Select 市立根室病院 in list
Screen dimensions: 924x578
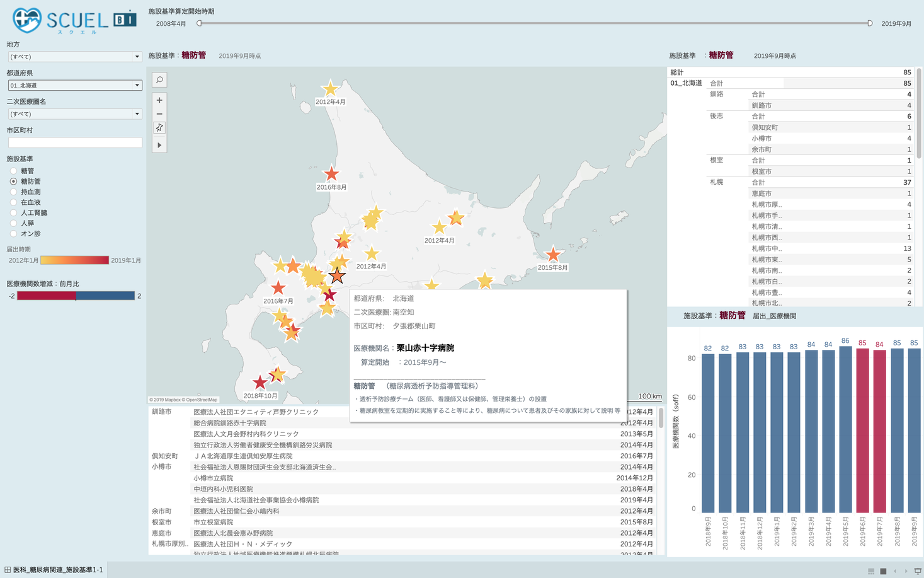pos(213,522)
